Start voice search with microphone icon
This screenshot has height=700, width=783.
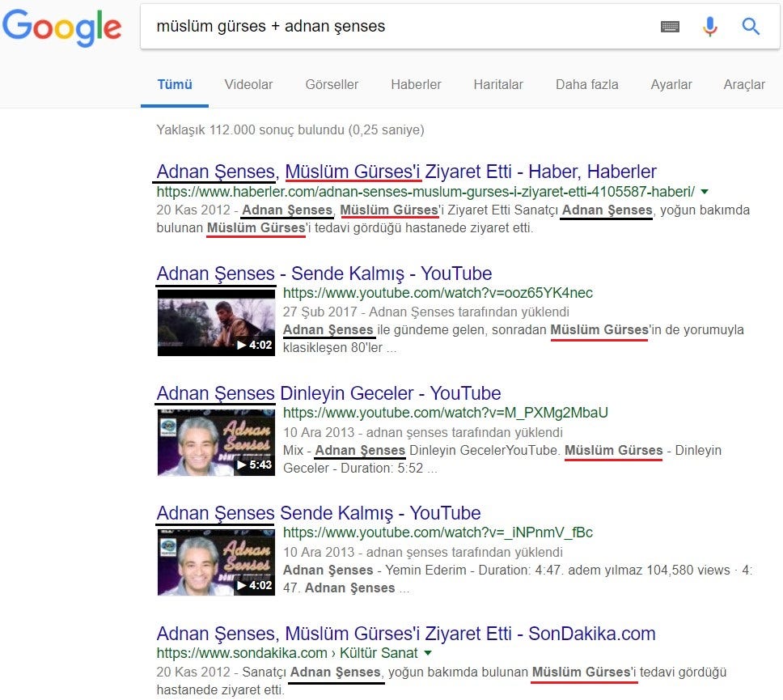709,27
